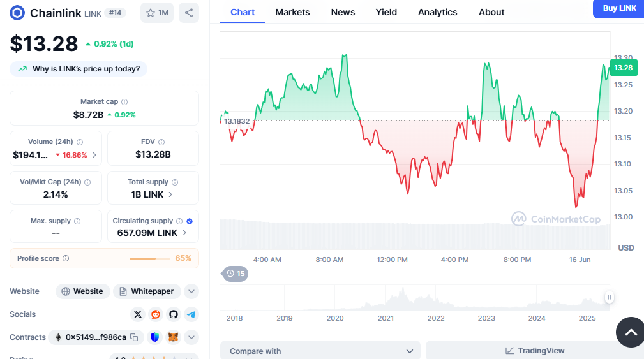Expand more links next to Whitepaper
The image size is (644, 359).
point(191,291)
